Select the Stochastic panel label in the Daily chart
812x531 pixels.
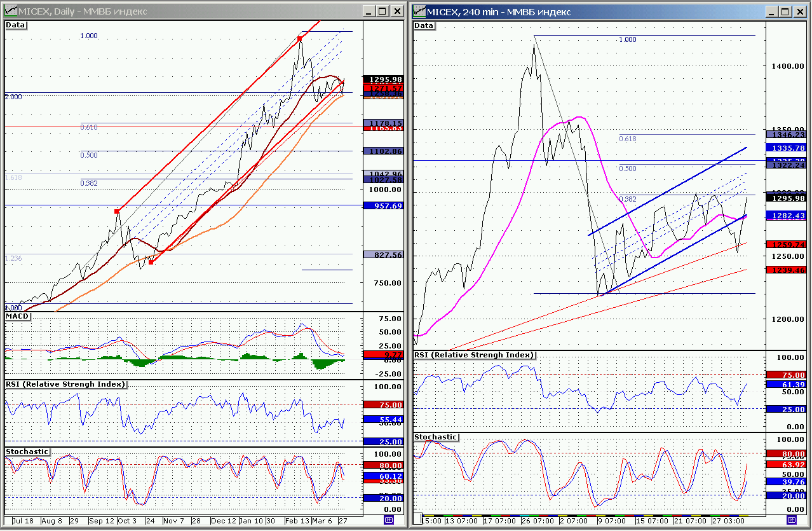pos(27,452)
